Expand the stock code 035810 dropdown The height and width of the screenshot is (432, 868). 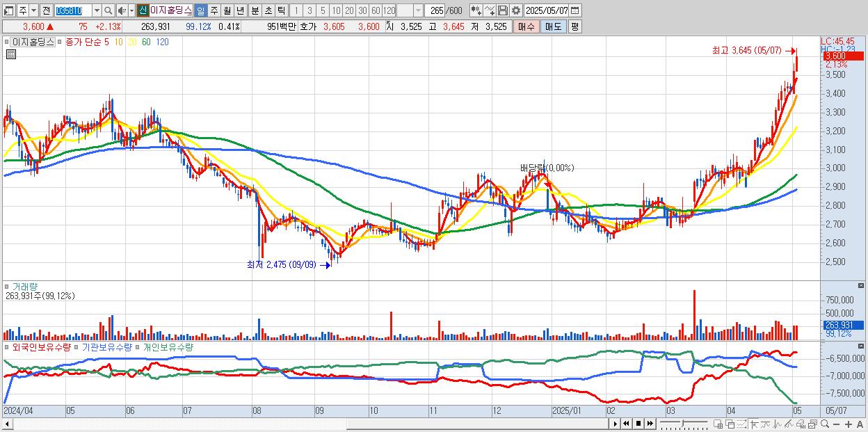[97, 10]
